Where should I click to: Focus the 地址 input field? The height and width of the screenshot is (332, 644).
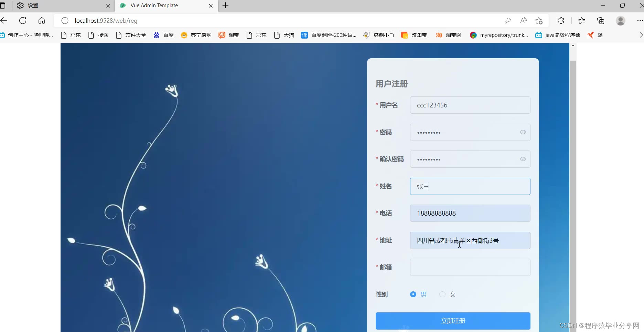coord(470,240)
